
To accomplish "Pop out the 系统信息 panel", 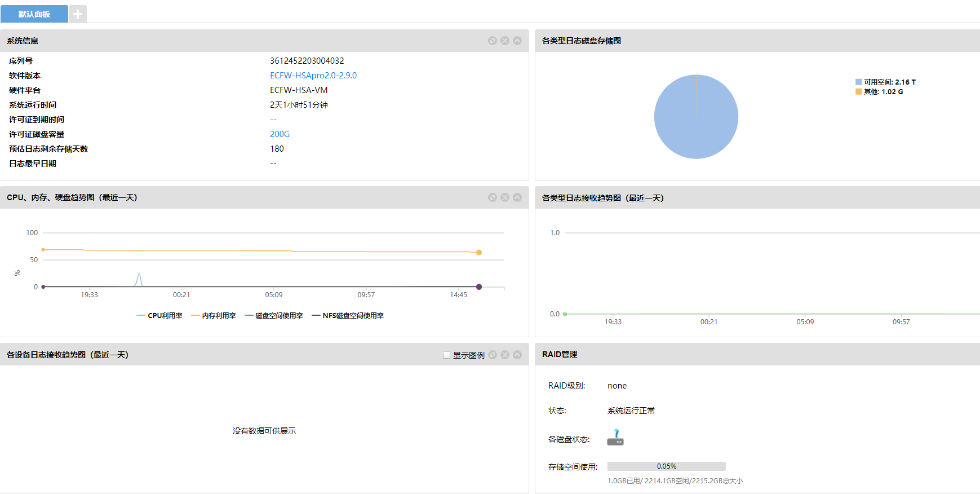I will (x=493, y=41).
